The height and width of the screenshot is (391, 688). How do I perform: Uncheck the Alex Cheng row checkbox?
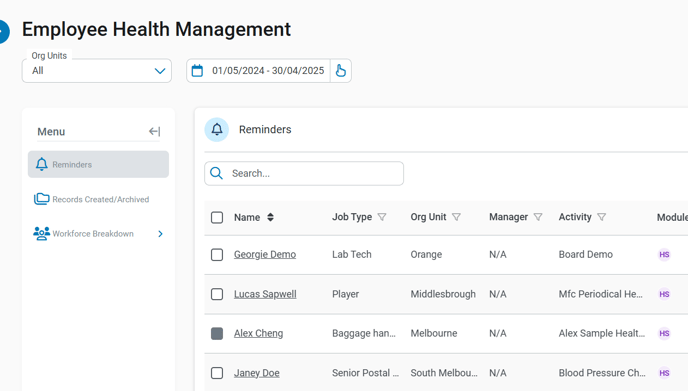click(217, 334)
